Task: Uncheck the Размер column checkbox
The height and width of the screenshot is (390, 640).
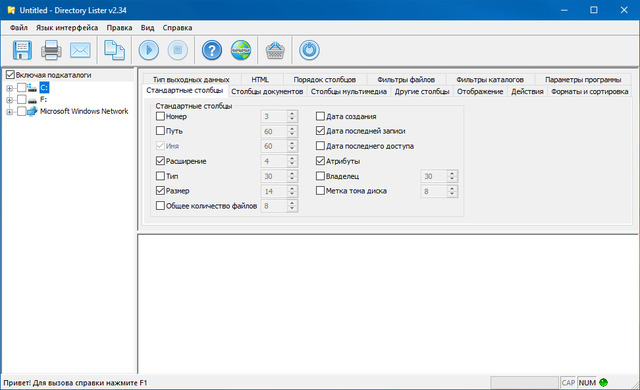Action: [160, 191]
